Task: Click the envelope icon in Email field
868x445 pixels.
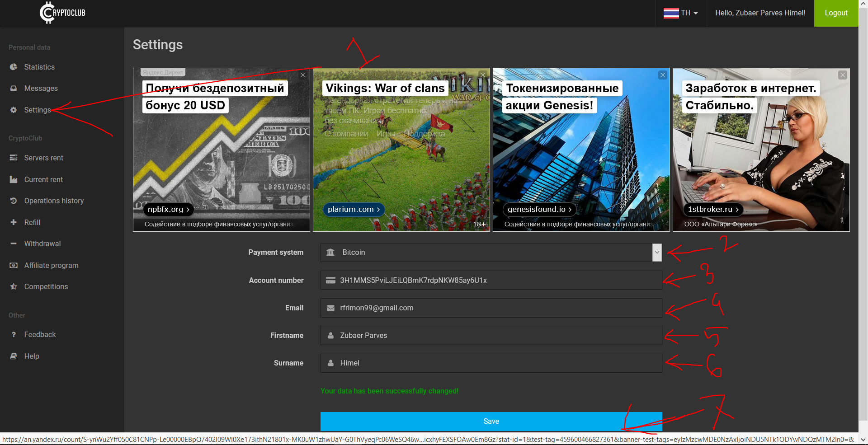Action: point(330,308)
